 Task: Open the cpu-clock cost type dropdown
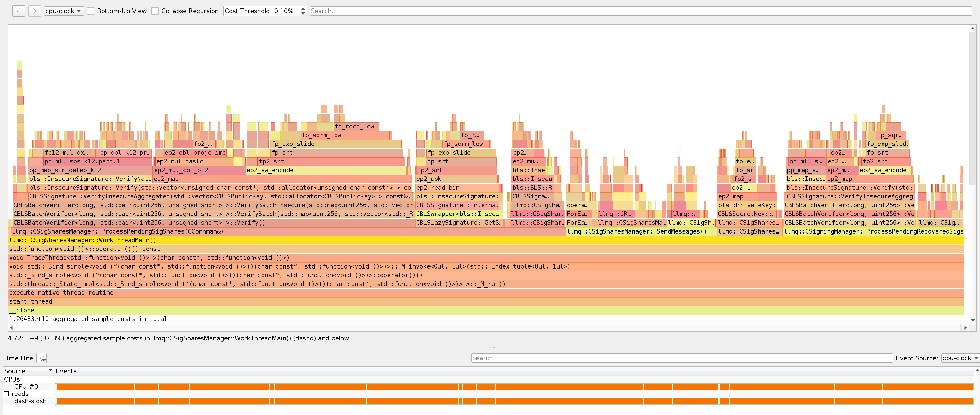(x=64, y=11)
